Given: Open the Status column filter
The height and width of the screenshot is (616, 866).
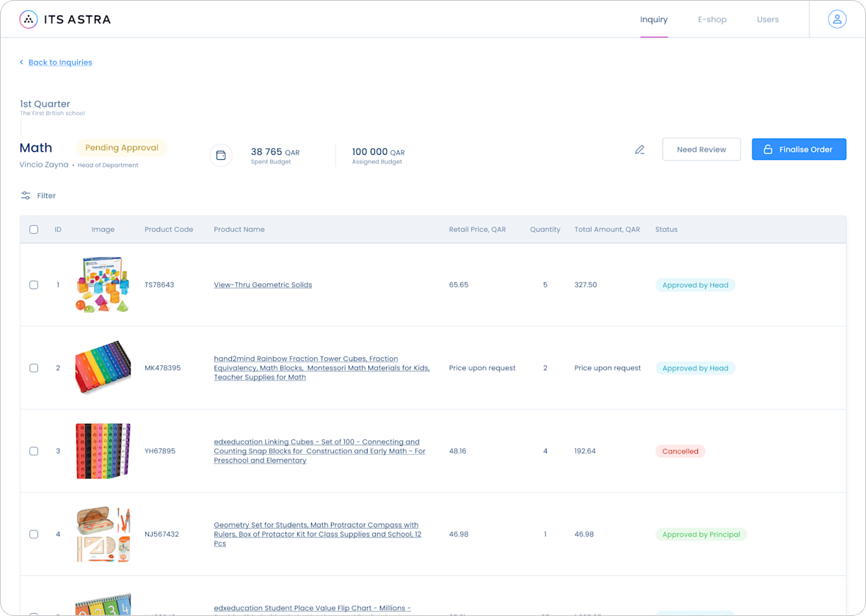Looking at the screenshot, I should [x=666, y=229].
